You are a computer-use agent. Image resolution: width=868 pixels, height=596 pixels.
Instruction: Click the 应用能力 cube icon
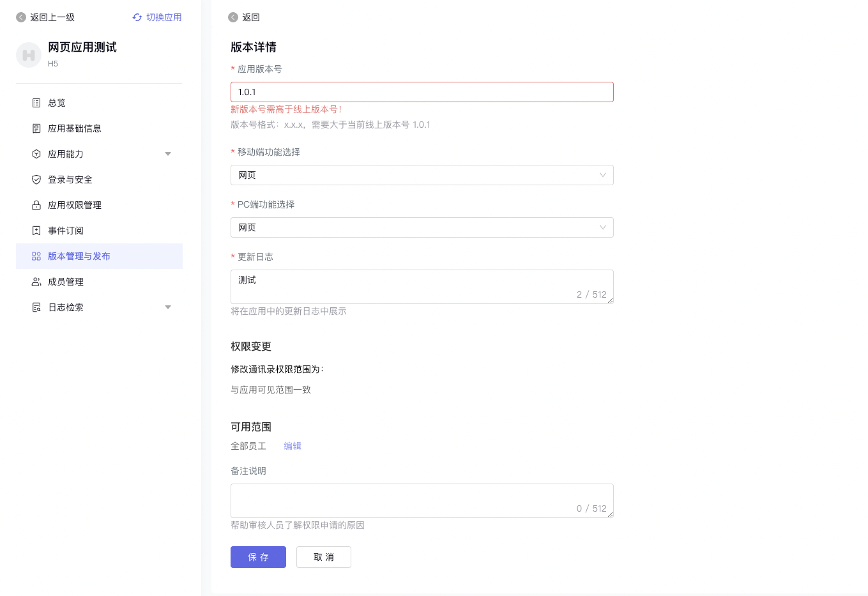pos(36,154)
